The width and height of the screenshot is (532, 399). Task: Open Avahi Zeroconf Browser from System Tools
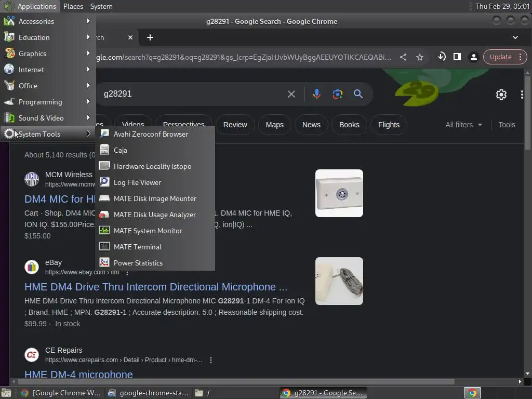[x=155, y=134]
